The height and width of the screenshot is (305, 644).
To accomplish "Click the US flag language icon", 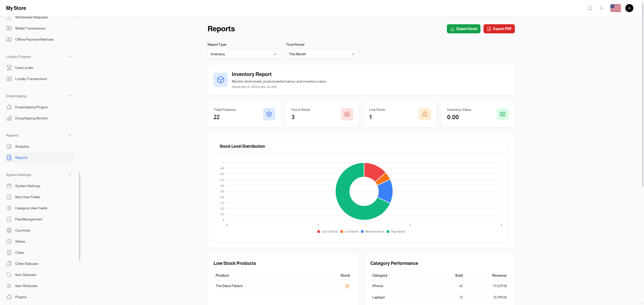I will point(615,8).
